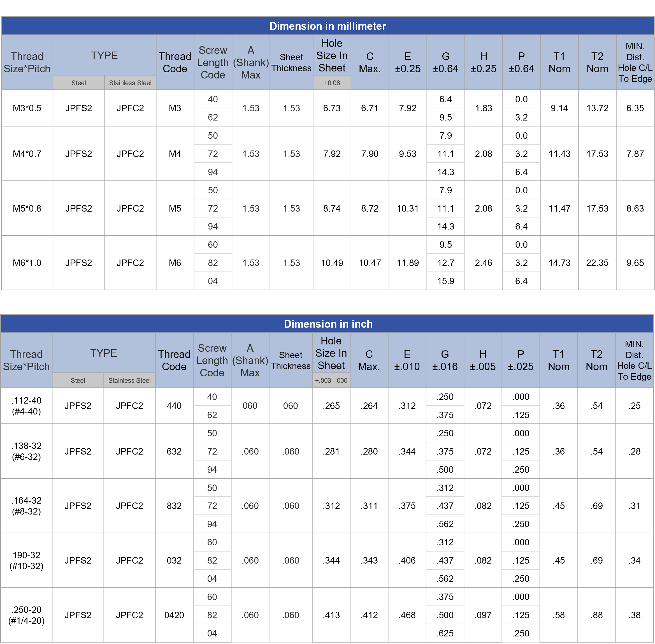Click thread code 0420 in inch table
This screenshot has width=655, height=644.
[x=174, y=615]
